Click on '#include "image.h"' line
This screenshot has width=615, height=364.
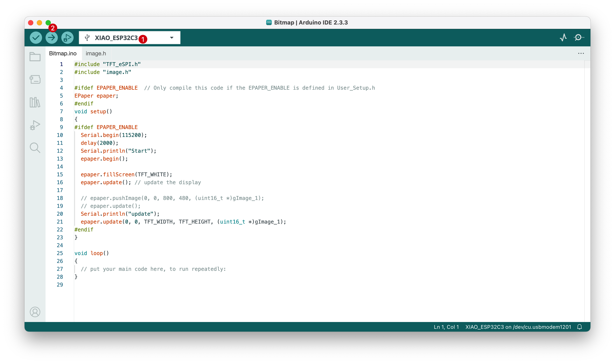pos(103,72)
